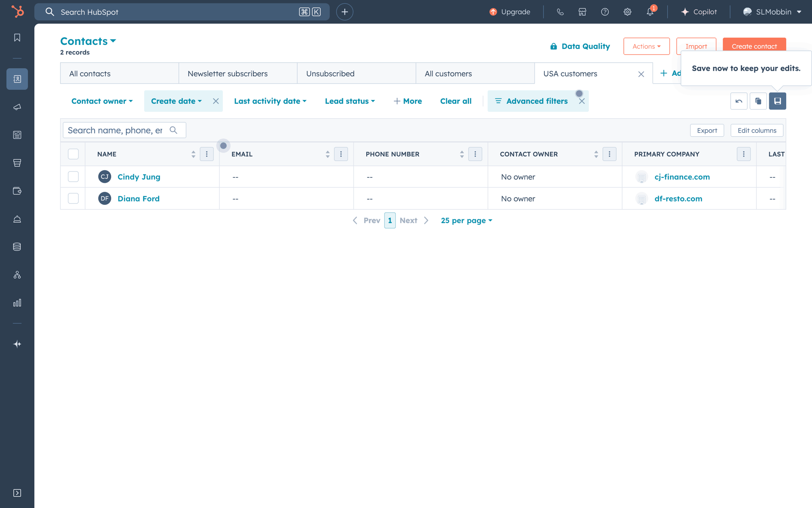Open Primary Company column options menu
Screen dimensions: 812x508
(743, 154)
